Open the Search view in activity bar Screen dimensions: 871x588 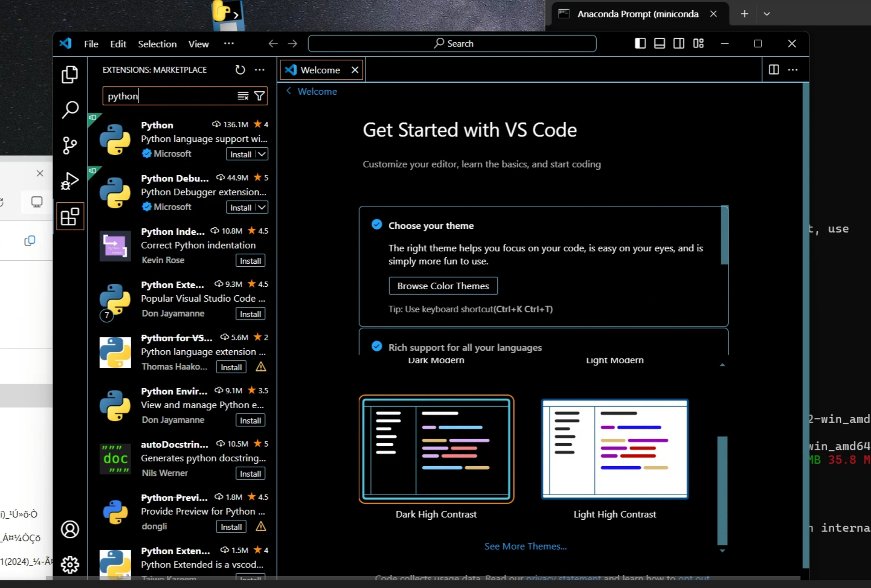point(70,110)
